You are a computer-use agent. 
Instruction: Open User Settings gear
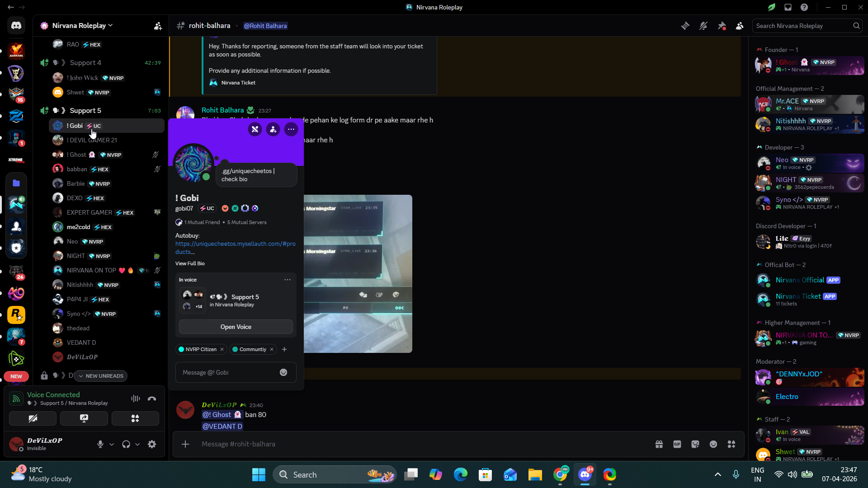tap(152, 444)
